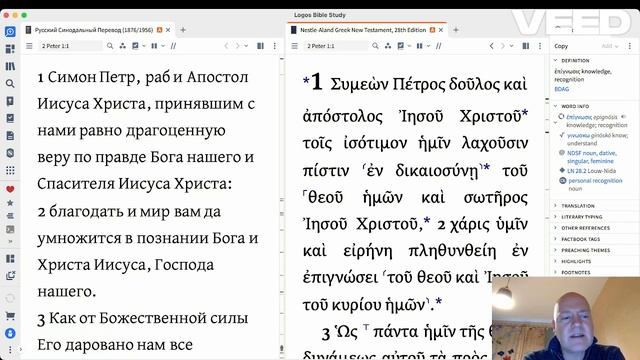Click interlinear columns icon in Russian pane
640x360 pixels.
point(154,46)
